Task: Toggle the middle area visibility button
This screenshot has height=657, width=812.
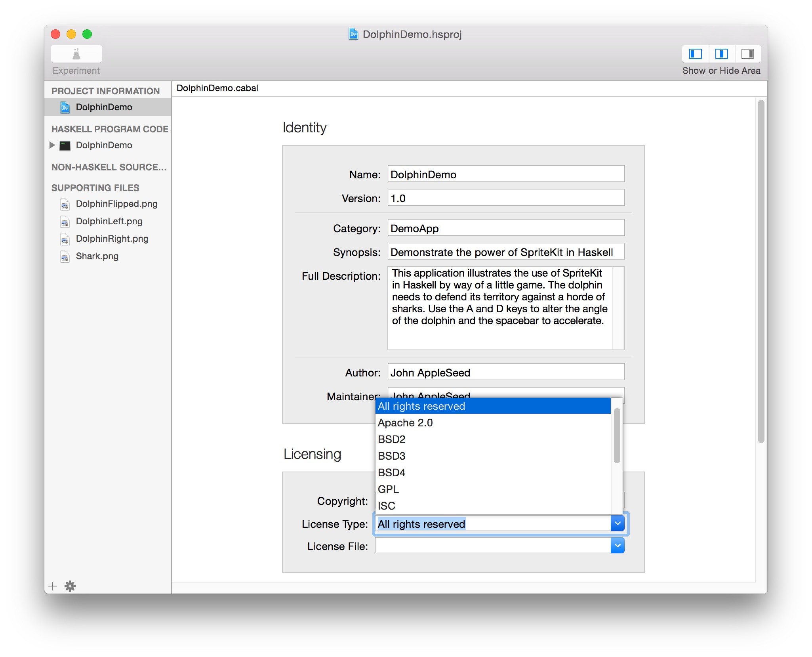Action: point(721,54)
